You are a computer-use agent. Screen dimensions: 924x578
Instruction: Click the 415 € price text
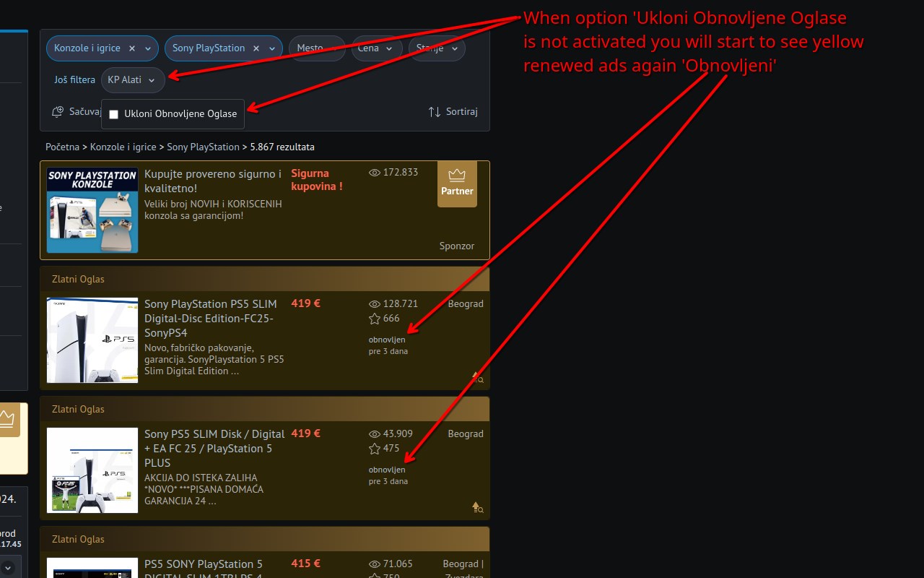306,564
